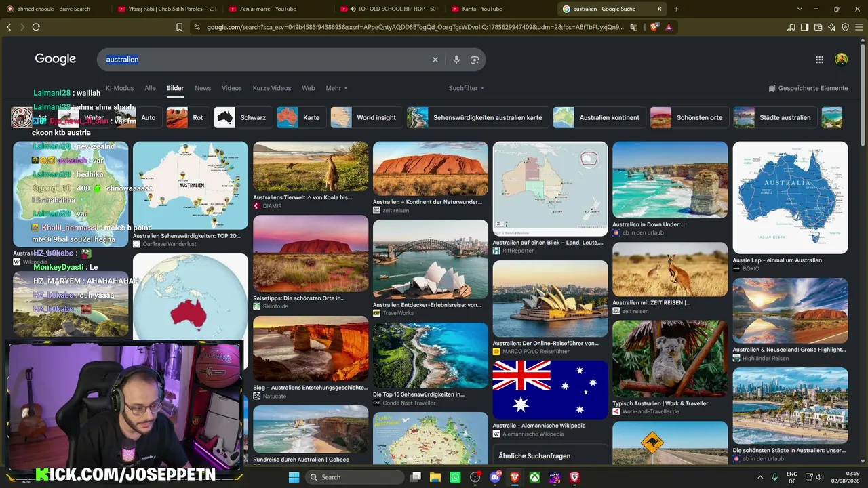Open the Suchfilter dropdown
Screen dimensions: 868x488
pos(467,88)
